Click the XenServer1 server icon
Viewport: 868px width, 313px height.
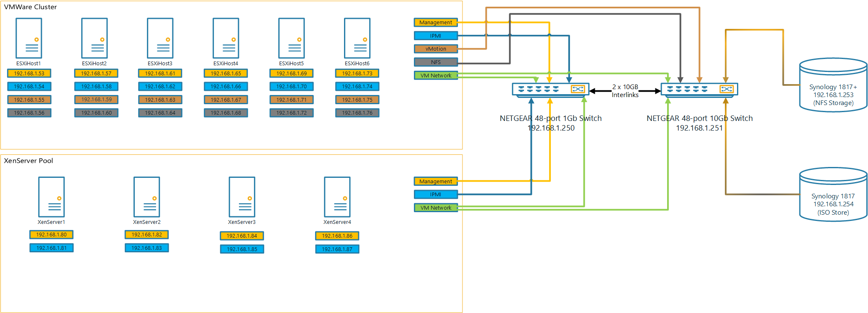[x=51, y=197]
